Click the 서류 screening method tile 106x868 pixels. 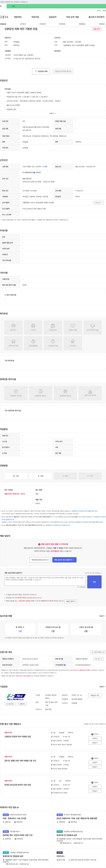16,476
